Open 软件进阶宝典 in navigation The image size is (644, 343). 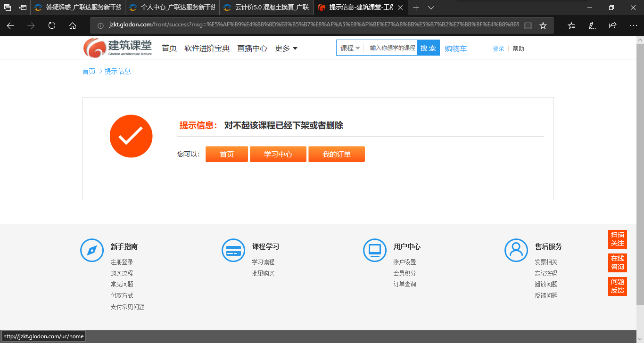[207, 48]
